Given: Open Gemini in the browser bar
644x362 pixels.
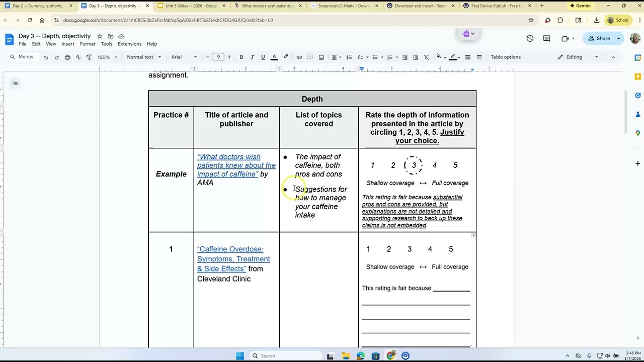Looking at the screenshot, I should tap(580, 6).
